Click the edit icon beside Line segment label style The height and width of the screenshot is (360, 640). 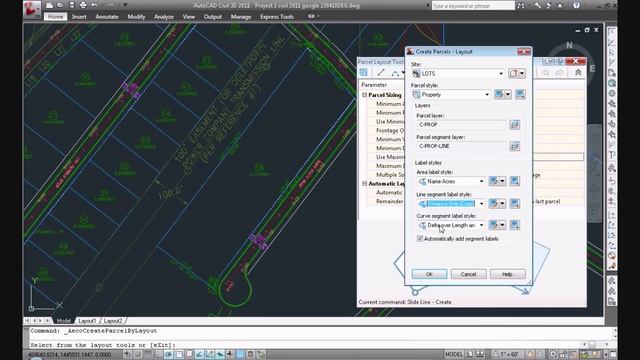coord(493,203)
